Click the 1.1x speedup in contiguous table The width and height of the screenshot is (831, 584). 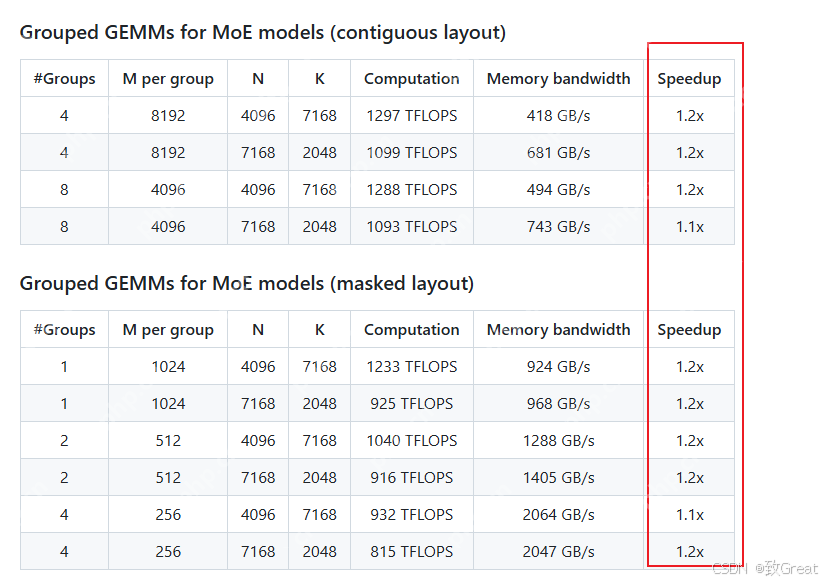click(689, 227)
